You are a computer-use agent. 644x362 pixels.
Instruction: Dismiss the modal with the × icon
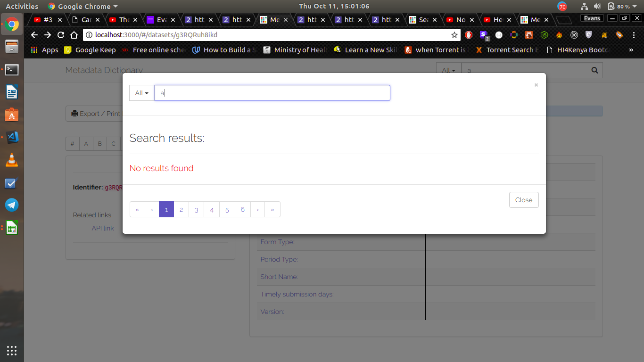(536, 85)
